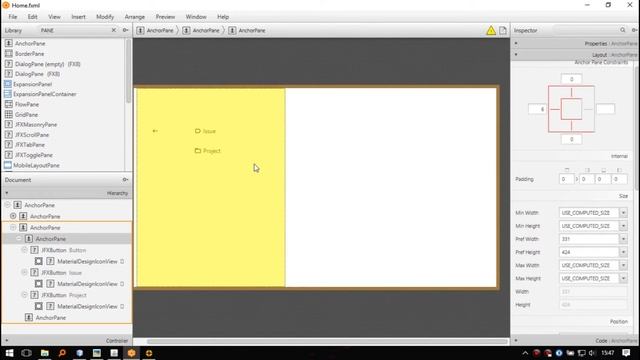This screenshot has height=360, width=640.
Task: Click the FlowPane icon in Library
Action: point(9,104)
